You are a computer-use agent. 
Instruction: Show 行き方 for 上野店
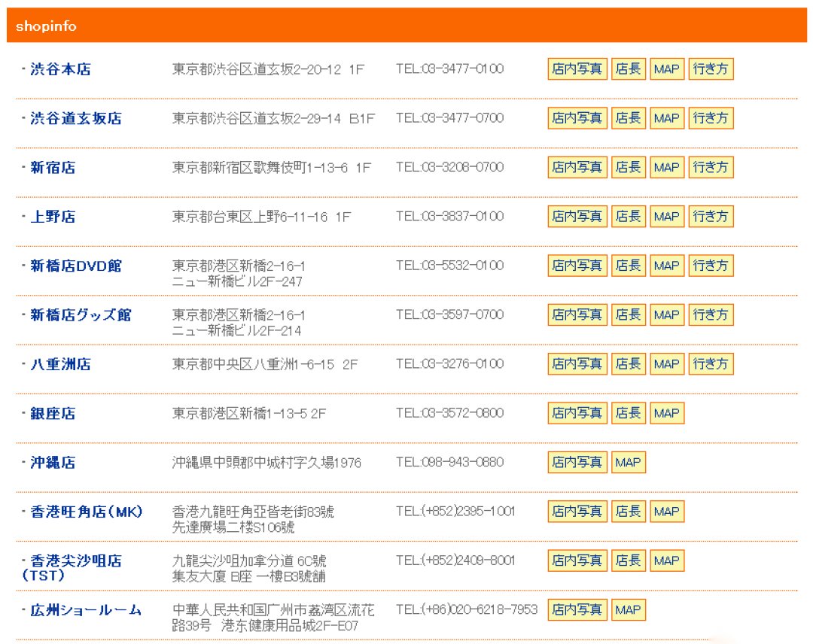(x=711, y=217)
